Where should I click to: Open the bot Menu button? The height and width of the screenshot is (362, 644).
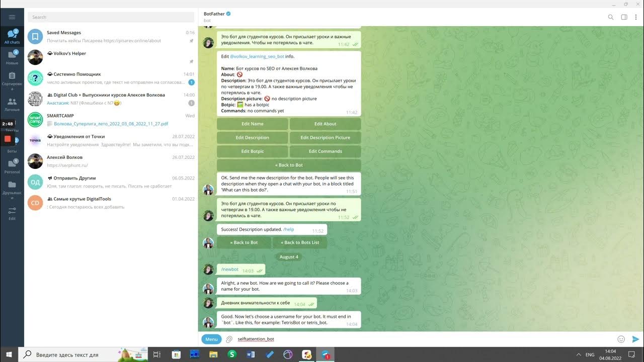211,339
